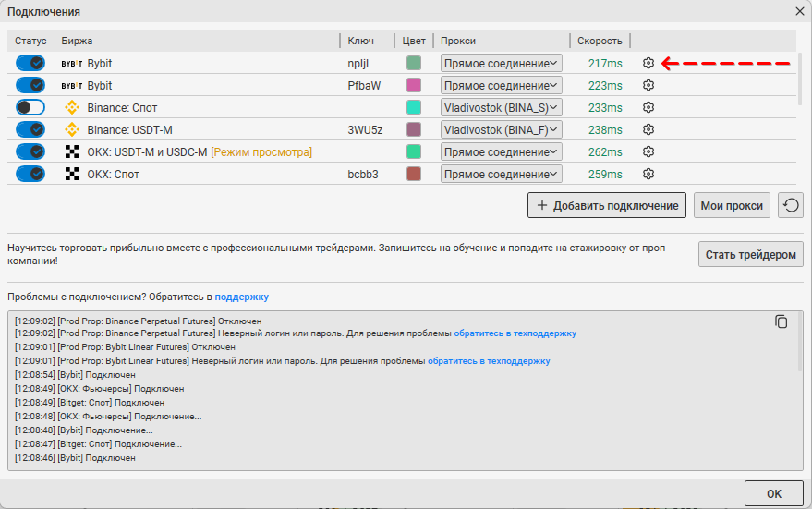812x509 pixels.
Task: Turn off the OKX: Спот connection toggle
Action: click(30, 174)
